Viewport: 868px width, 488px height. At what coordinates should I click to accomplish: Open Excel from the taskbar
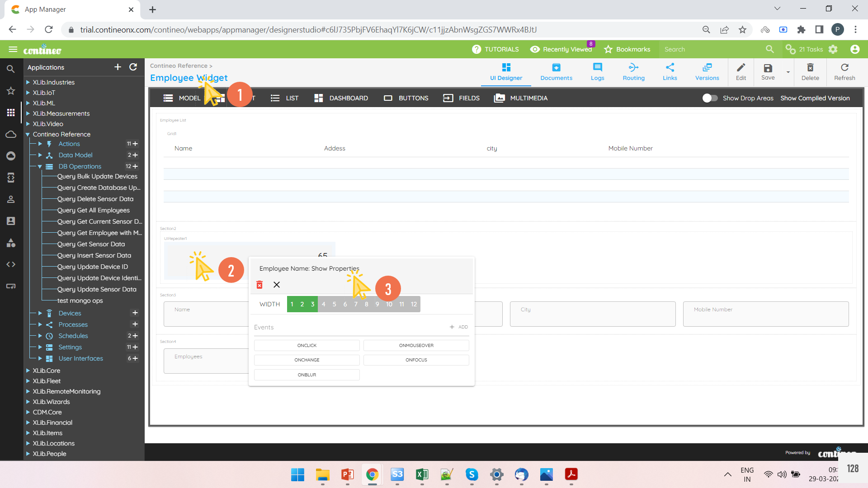422,474
